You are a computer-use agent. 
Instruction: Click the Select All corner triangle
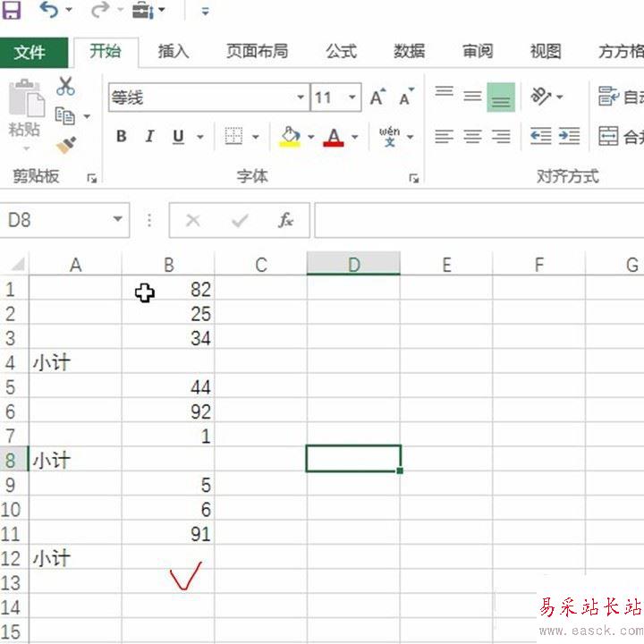pos(18,264)
